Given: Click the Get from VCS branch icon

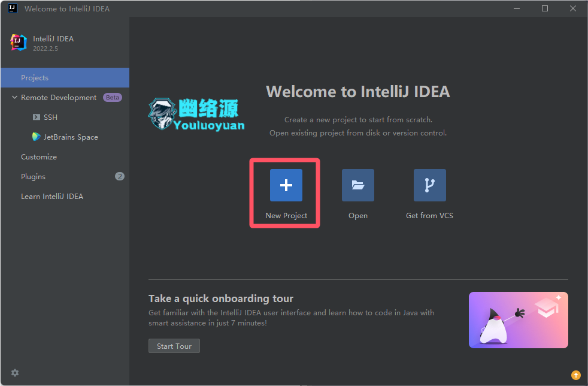Looking at the screenshot, I should [430, 185].
